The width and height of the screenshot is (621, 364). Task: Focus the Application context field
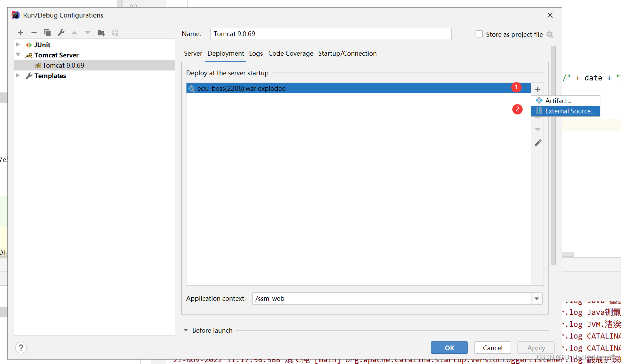point(392,299)
